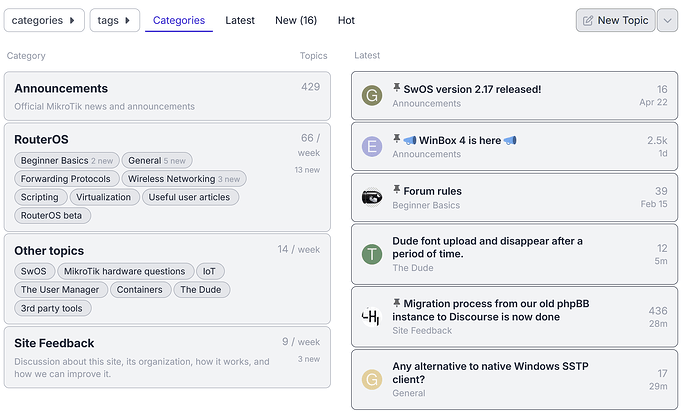Screen dimensions: 690x411
Task: Switch to the Latest tab
Action: [240, 20]
